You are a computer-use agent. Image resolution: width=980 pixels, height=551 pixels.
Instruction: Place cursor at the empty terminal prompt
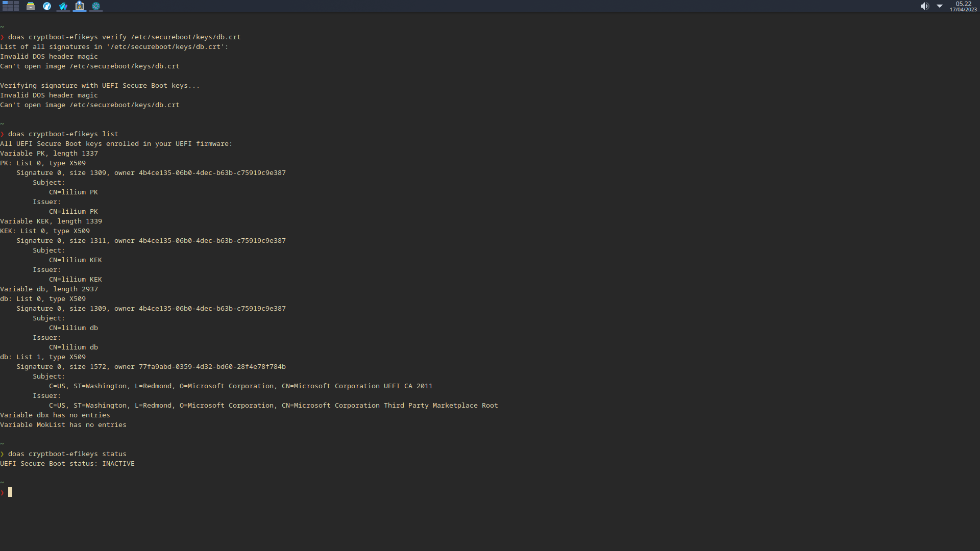tap(10, 492)
